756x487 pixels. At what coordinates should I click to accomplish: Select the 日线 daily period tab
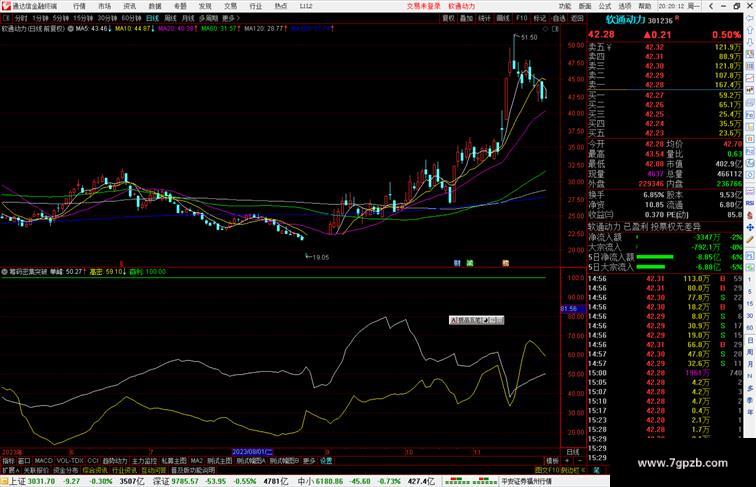coord(152,18)
